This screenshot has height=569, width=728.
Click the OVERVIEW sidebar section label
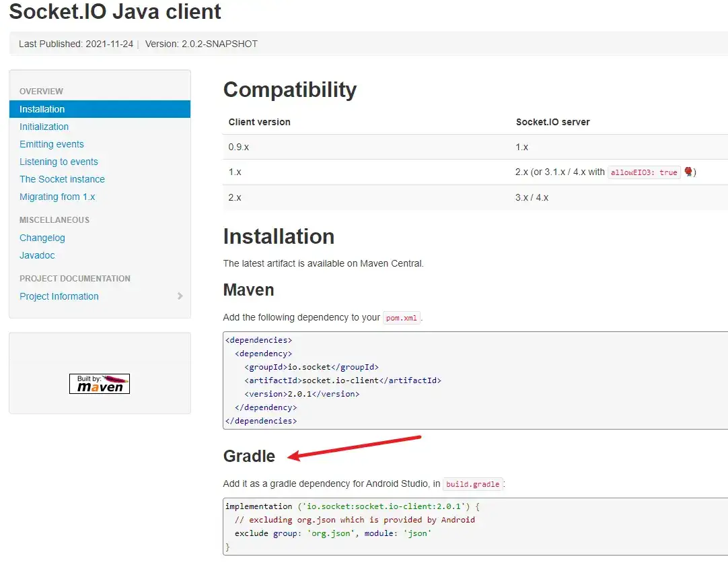pos(41,92)
